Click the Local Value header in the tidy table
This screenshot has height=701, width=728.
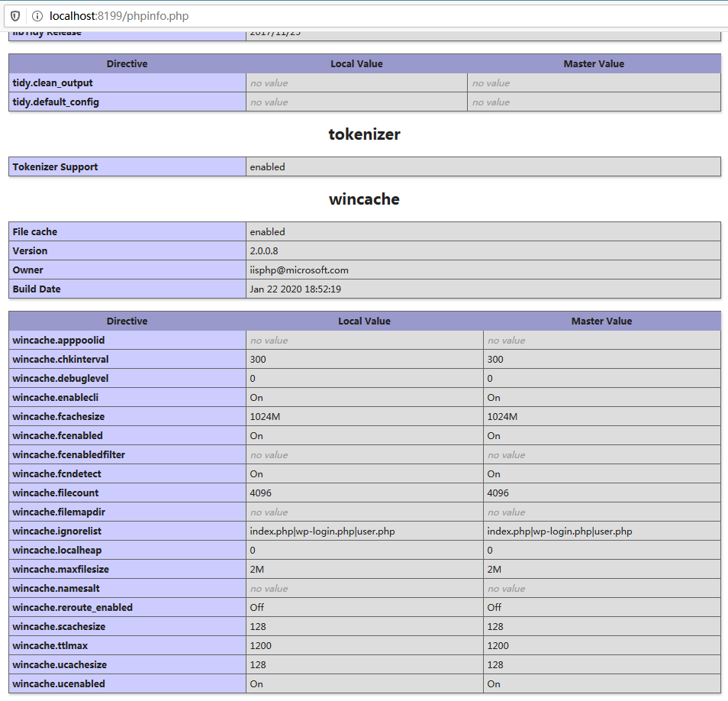[356, 63]
